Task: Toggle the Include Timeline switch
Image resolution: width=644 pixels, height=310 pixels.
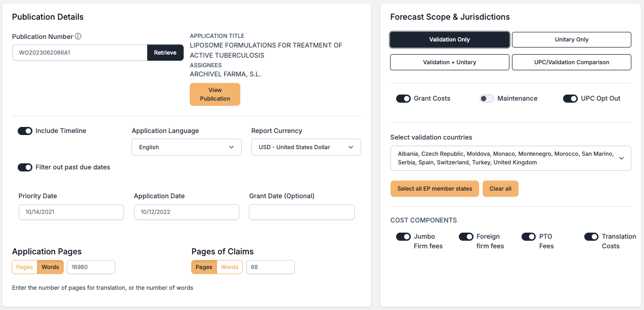Action: (25, 131)
